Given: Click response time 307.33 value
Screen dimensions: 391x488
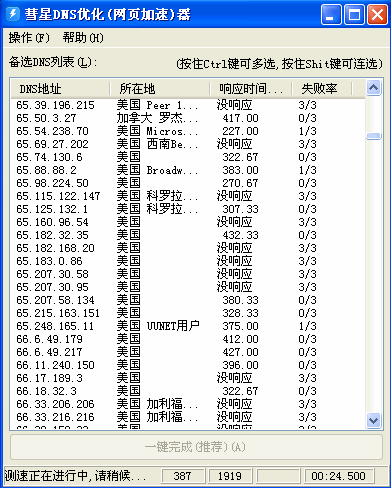Looking at the screenshot, I should (x=240, y=209).
